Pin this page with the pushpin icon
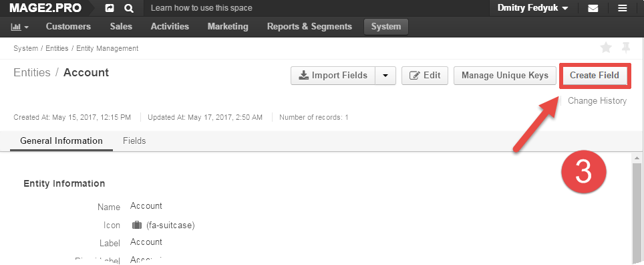Image resolution: width=644 pixels, height=265 pixels. pyautogui.click(x=625, y=48)
